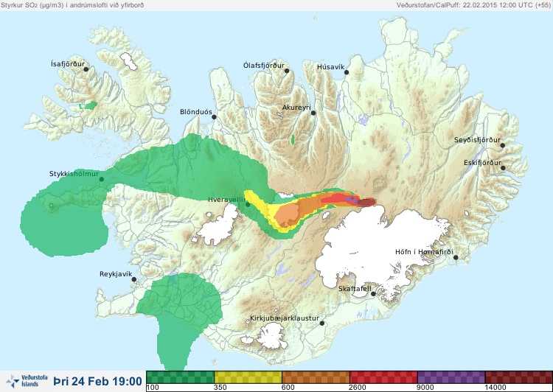This screenshot has height=392, width=553.
Task: Click the Eskifjörður marker dot
Action: click(x=503, y=168)
